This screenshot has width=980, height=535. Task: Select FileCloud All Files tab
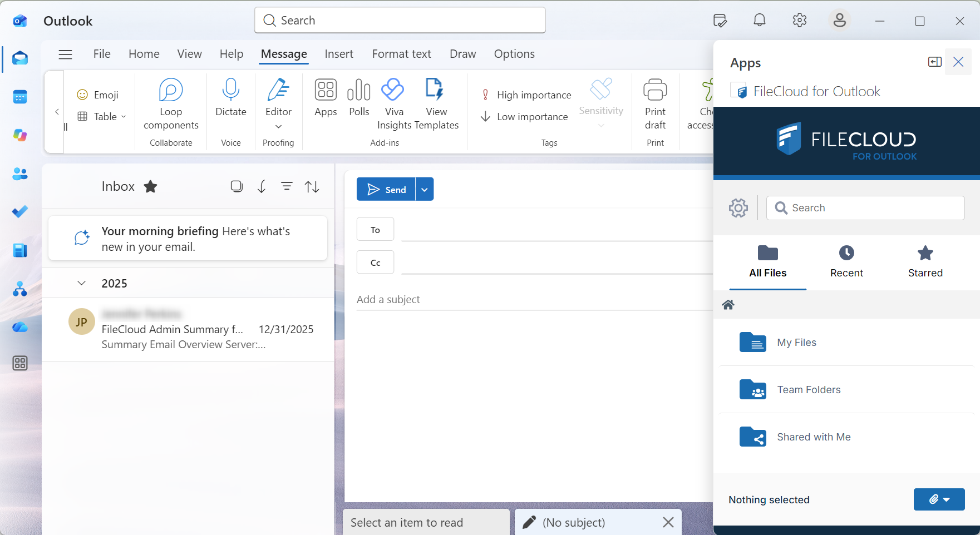click(x=768, y=262)
